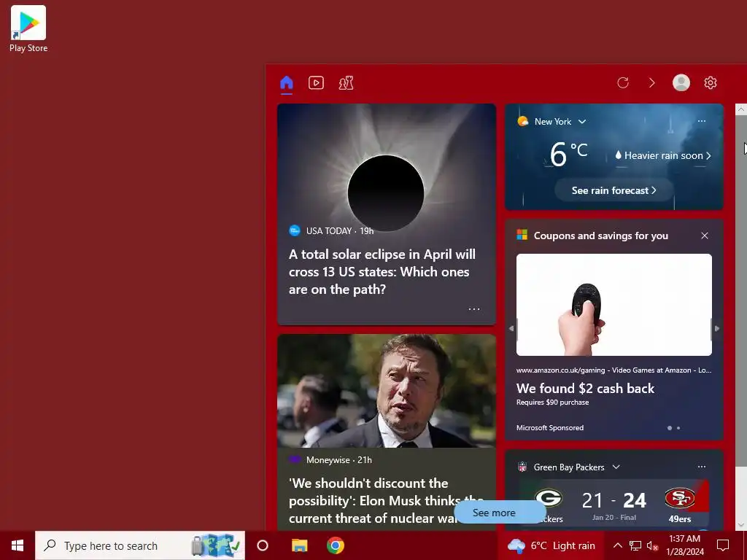Open Play Store desktop shortcut
747x560 pixels.
28,28
